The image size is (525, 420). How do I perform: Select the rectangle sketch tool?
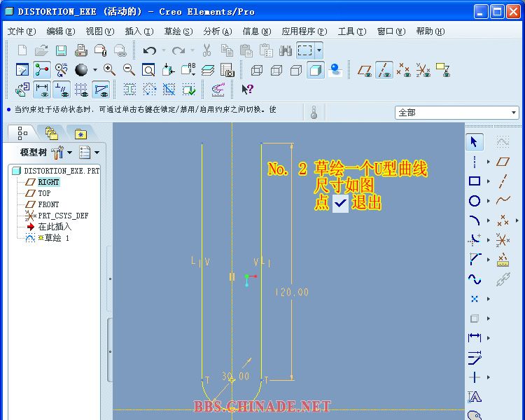(x=475, y=181)
